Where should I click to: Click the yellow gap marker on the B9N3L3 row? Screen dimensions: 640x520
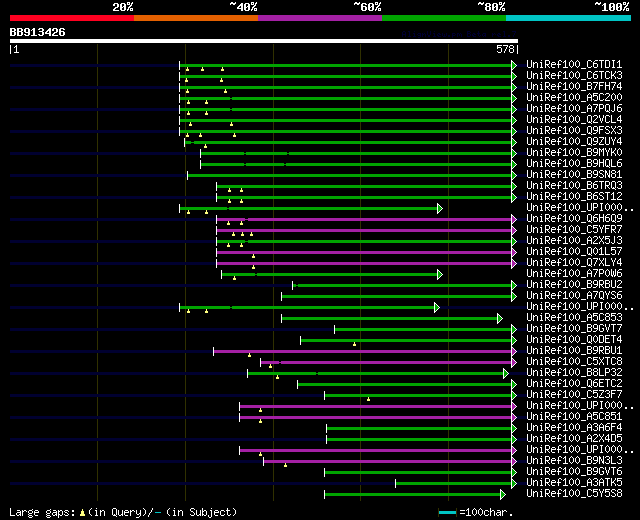pyautogui.click(x=285, y=465)
